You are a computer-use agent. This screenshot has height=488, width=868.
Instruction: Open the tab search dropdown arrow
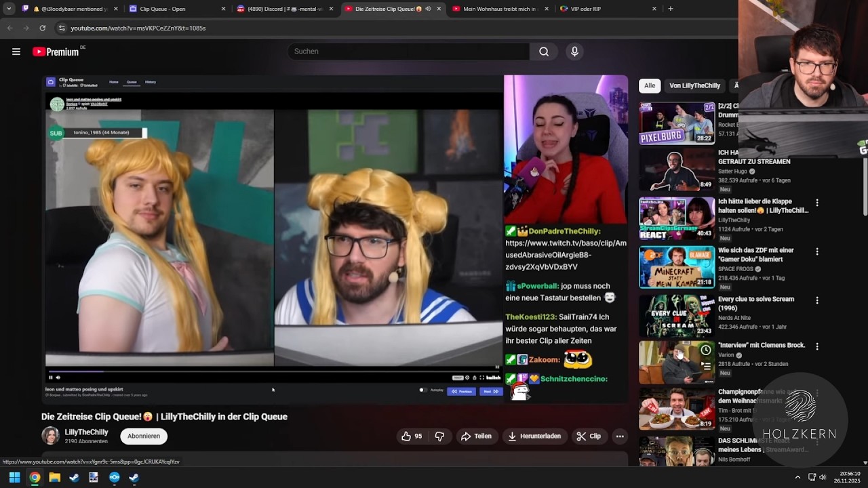(8, 9)
